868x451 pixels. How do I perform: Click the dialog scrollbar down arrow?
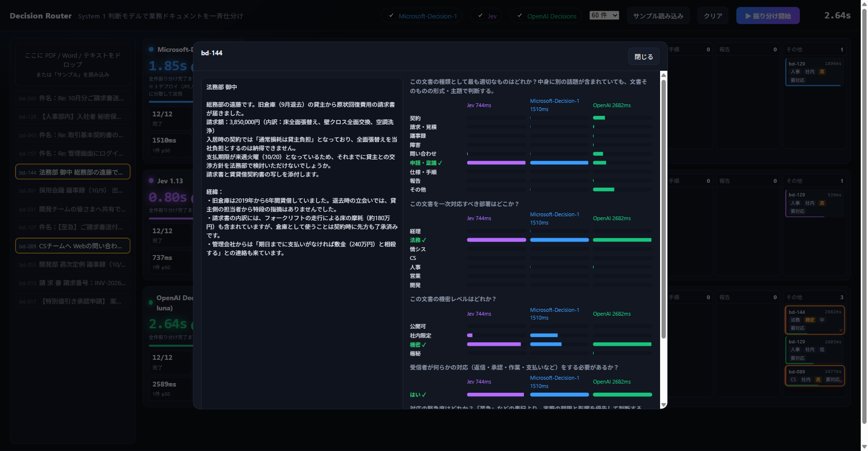click(x=664, y=404)
